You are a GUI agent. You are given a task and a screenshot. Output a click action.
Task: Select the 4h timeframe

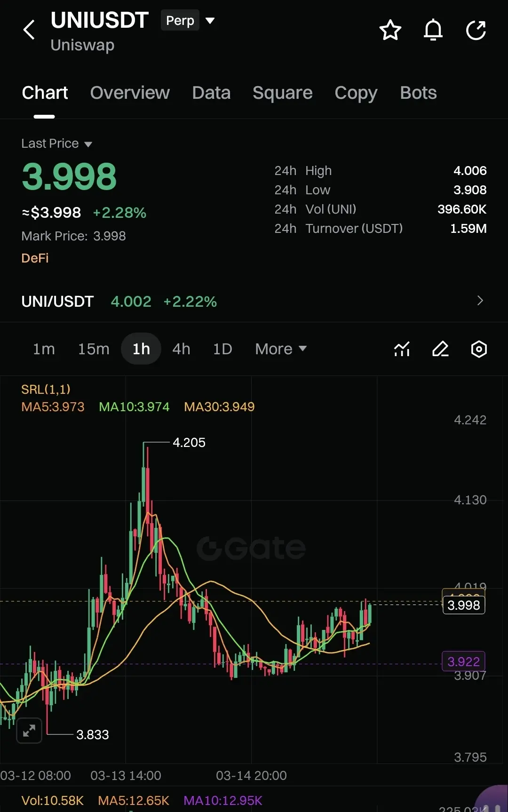click(x=181, y=349)
